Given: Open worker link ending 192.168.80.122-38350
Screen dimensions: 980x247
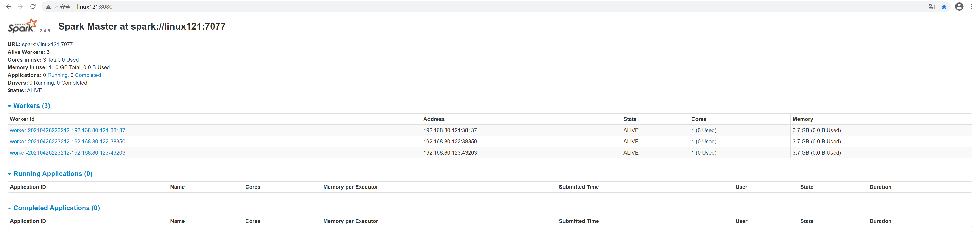Looking at the screenshot, I should click(x=67, y=142).
